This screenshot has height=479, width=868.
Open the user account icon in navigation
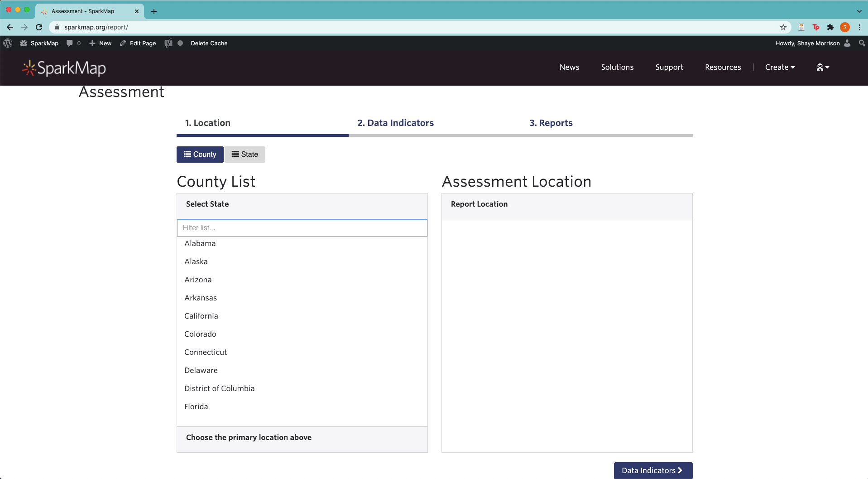[x=822, y=67]
